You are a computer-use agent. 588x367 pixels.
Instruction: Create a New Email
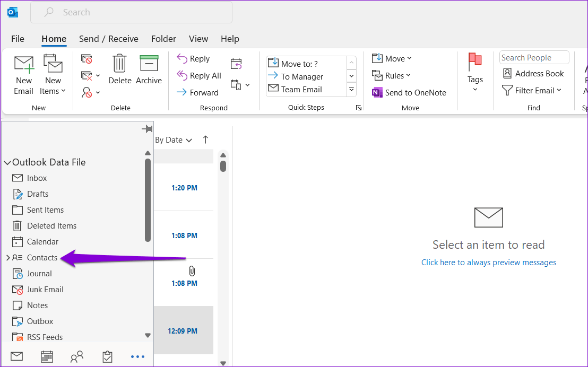(24, 75)
